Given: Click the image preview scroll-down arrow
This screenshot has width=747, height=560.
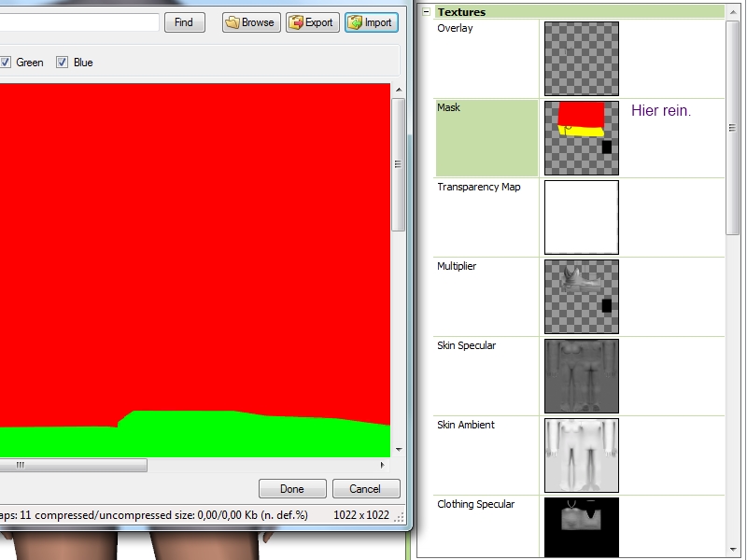Looking at the screenshot, I should point(398,449).
